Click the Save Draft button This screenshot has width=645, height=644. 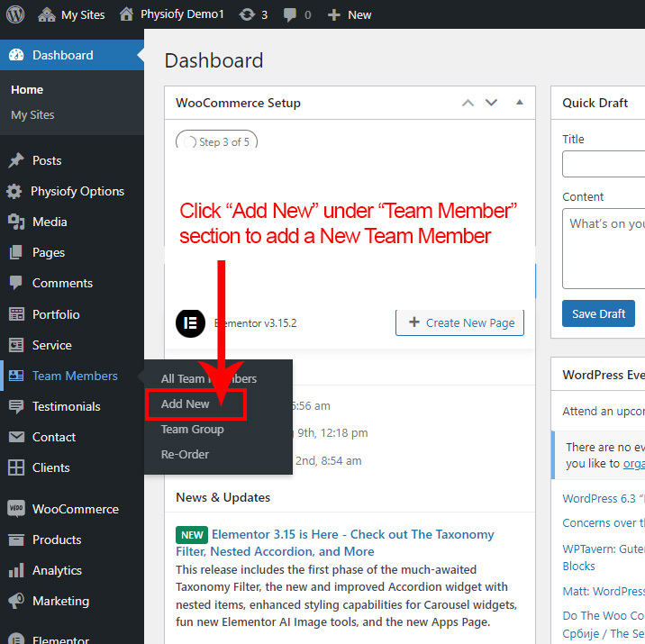click(598, 313)
